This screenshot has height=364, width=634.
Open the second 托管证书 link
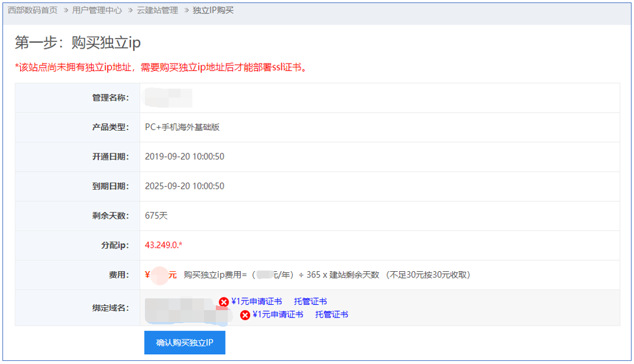331,315
